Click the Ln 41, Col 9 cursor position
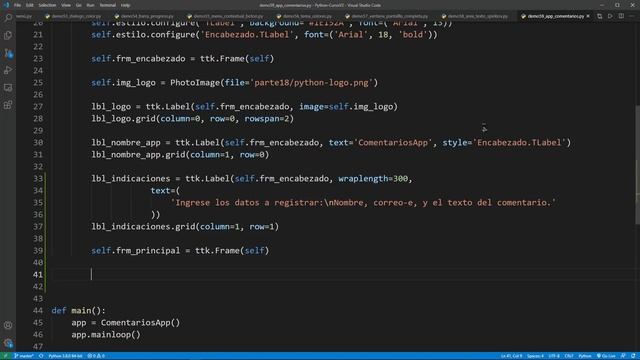640x360 pixels. [x=511, y=356]
